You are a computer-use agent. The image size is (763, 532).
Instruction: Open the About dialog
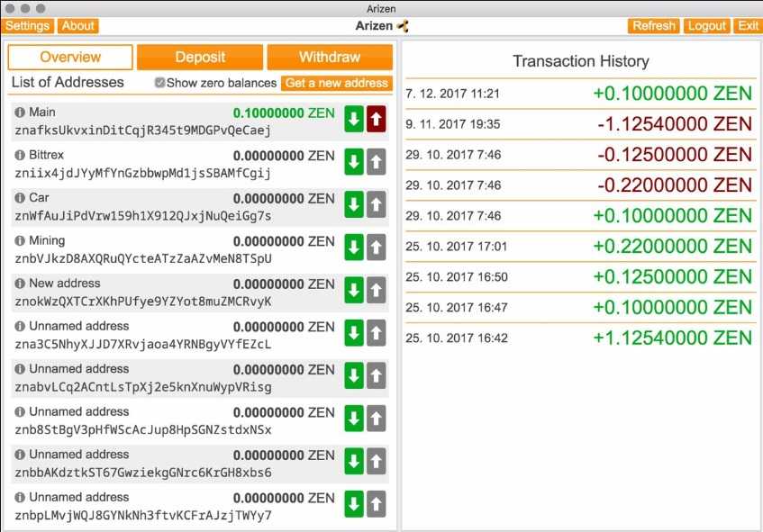point(77,26)
